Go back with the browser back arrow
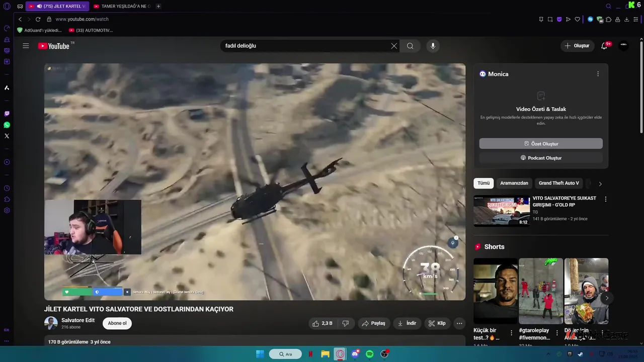Screen dimensions: 644x362 [x=20, y=19]
